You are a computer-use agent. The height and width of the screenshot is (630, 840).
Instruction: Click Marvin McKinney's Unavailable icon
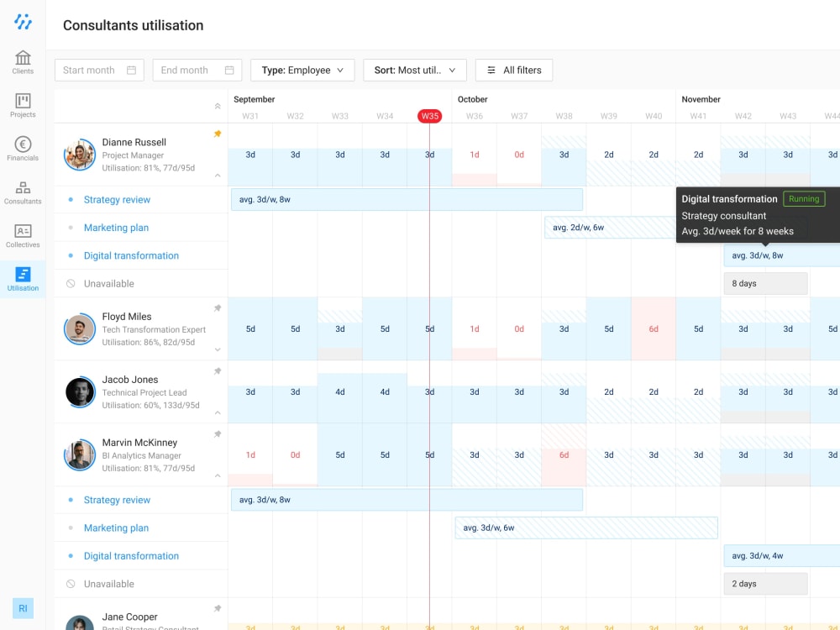click(x=71, y=584)
